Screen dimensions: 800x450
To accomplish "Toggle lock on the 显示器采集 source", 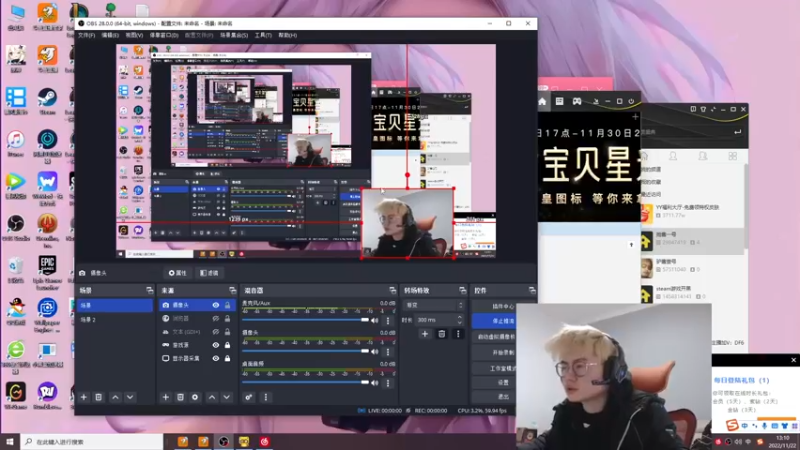I will point(228,358).
